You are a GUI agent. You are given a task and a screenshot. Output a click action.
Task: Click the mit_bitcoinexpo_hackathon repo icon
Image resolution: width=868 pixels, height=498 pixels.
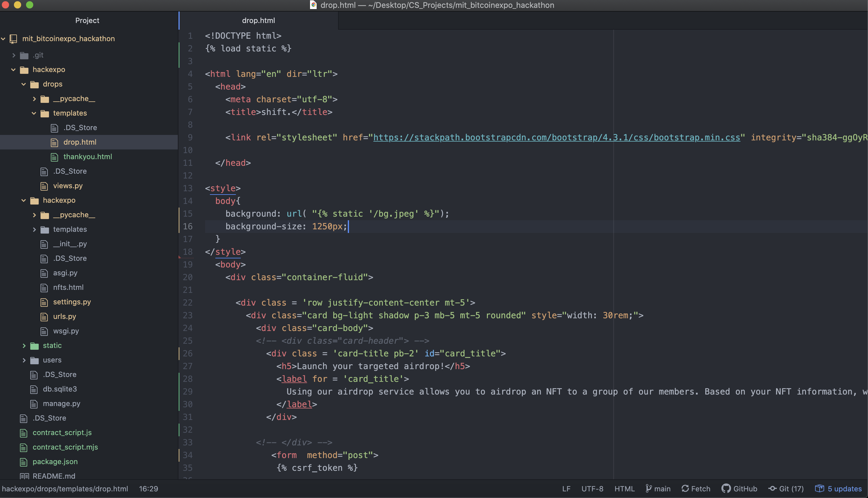coord(14,39)
